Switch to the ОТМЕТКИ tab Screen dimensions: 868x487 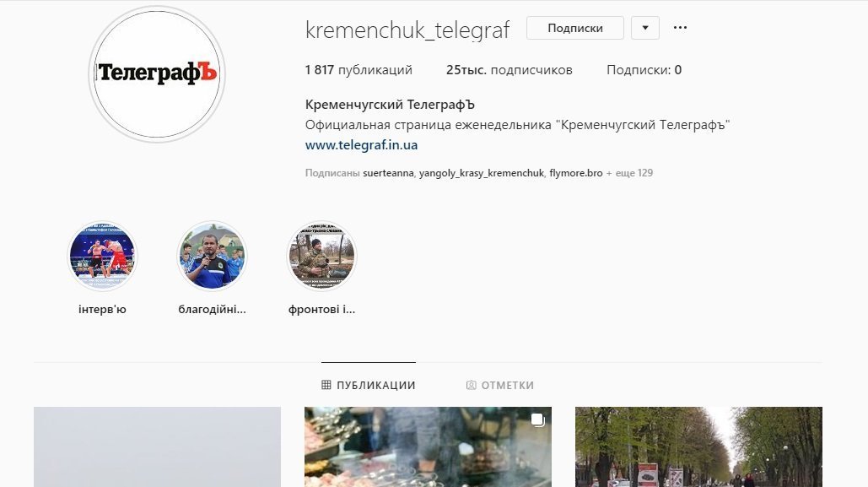(x=500, y=385)
